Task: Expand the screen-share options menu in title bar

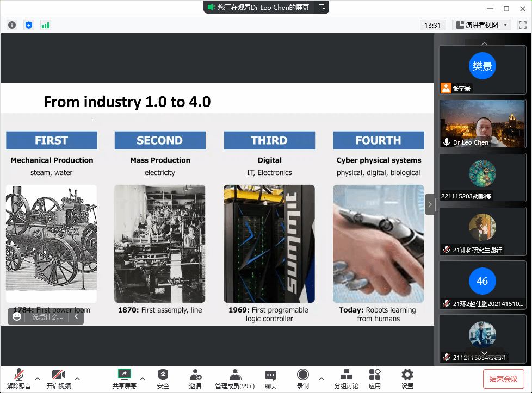Action: point(321,7)
